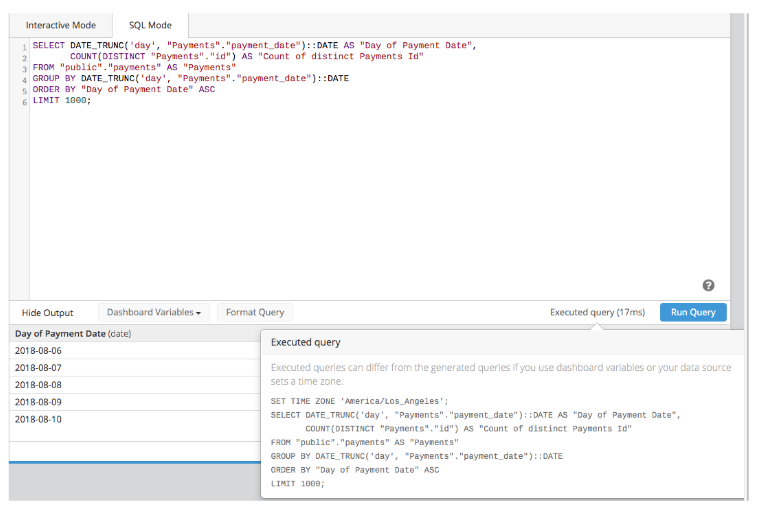
Task: Select the 2018-08-09 result row
Action: [135, 402]
